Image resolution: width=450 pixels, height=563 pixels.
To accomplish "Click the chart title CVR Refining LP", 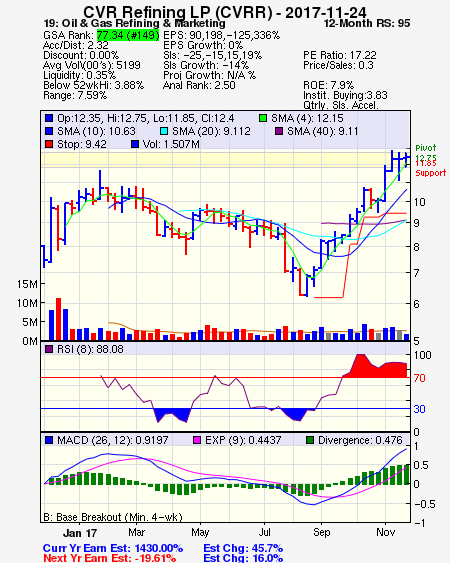I will (x=178, y=12).
